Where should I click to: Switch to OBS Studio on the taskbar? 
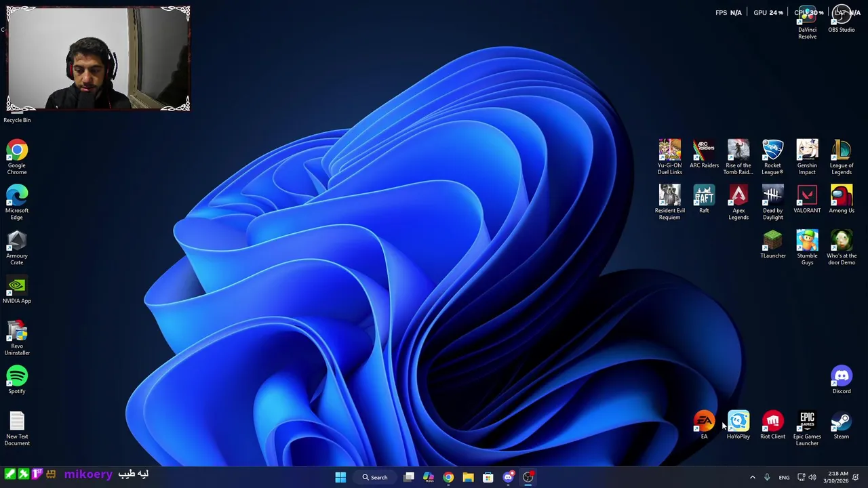(x=528, y=477)
